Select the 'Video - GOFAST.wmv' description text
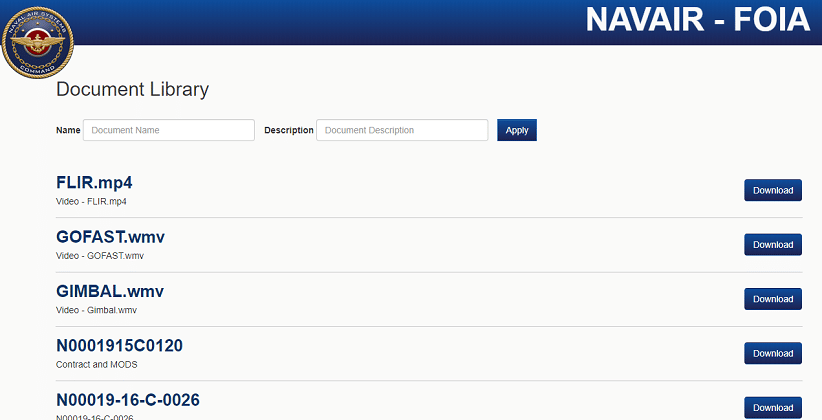822x420 pixels. pos(100,256)
